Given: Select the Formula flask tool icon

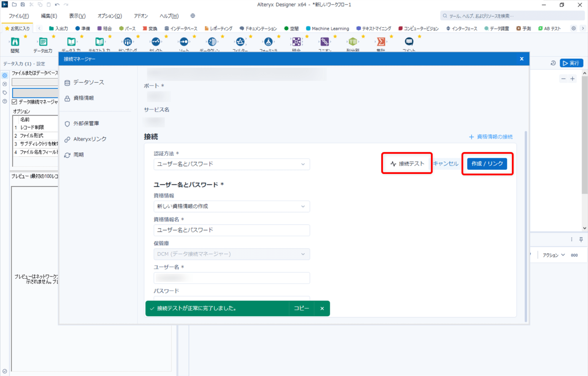Looking at the screenshot, I should [268, 42].
